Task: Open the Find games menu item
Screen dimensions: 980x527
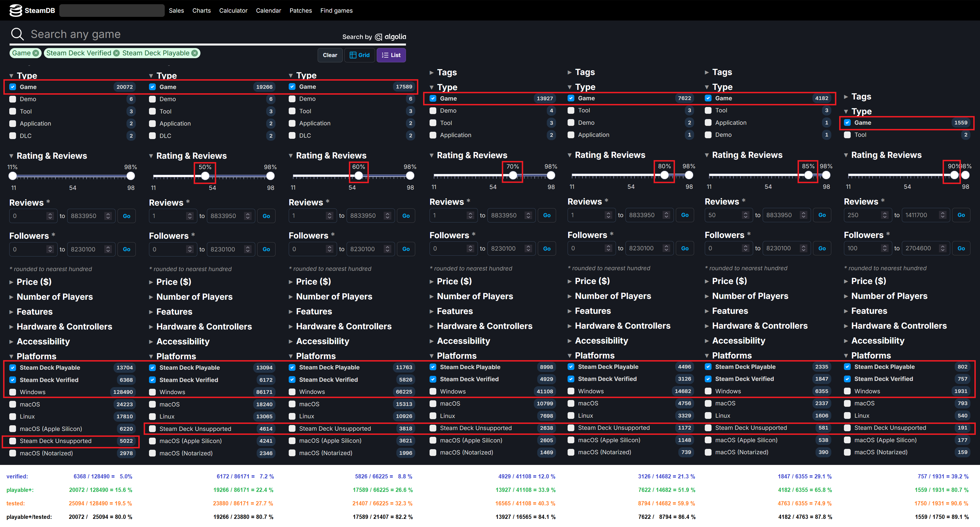Action: tap(336, 11)
